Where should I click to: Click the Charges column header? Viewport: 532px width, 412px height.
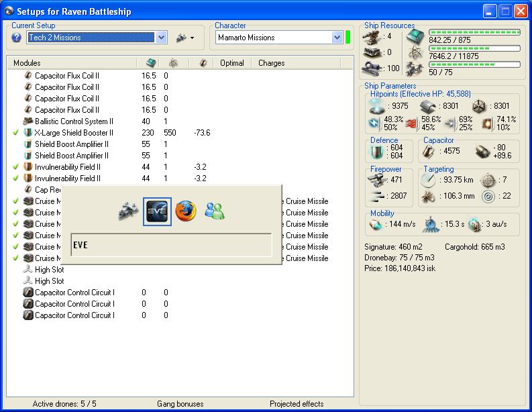(x=272, y=63)
